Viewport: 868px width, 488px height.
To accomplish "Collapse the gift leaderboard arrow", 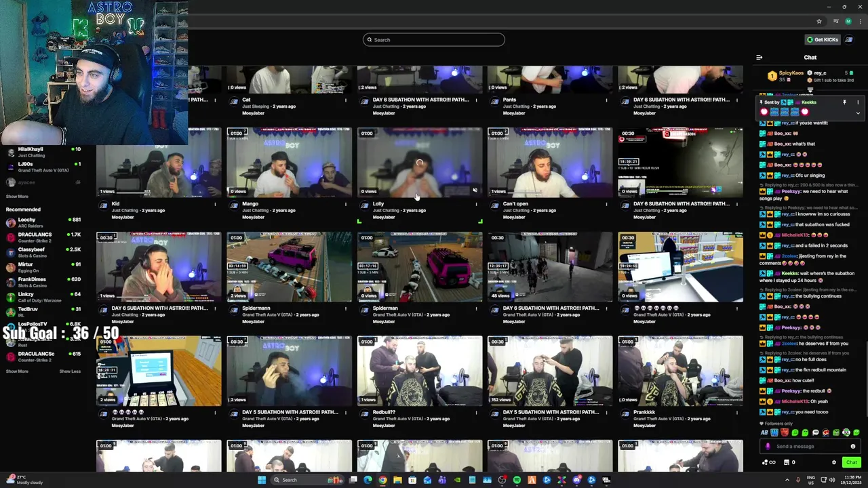I will [810, 90].
